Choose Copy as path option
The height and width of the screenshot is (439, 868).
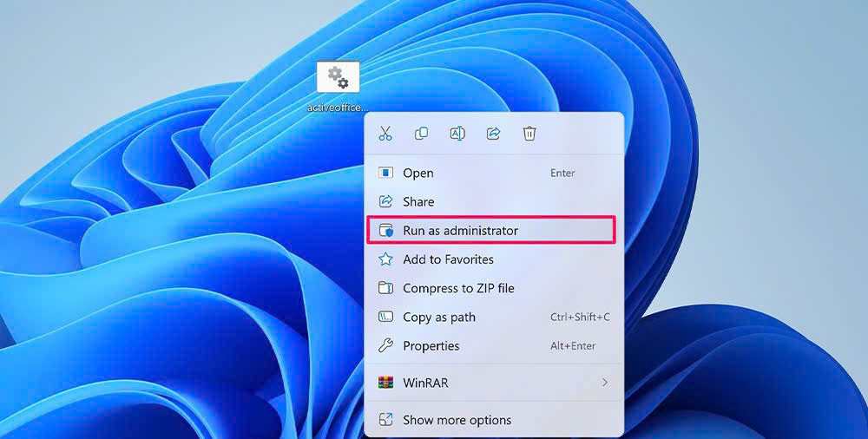(439, 317)
